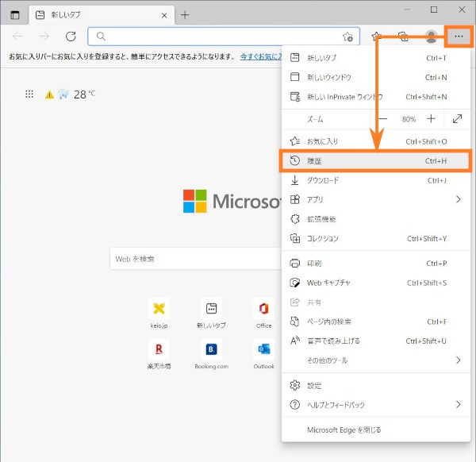Zoom out with the minus button
Screen dimensions: 476x462
[382, 118]
